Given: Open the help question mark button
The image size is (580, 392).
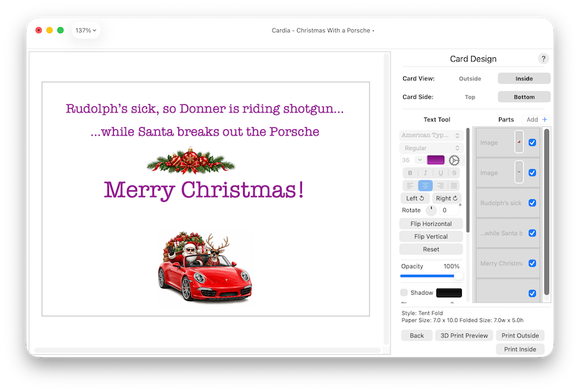Looking at the screenshot, I should pyautogui.click(x=543, y=59).
